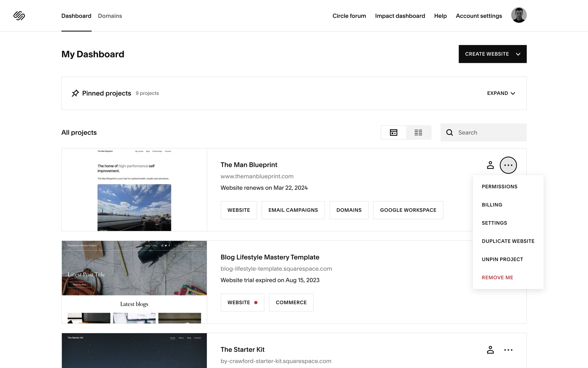This screenshot has height=368, width=588.
Task: Open Email Campaigns for The Man Blueprint
Action: (293, 210)
